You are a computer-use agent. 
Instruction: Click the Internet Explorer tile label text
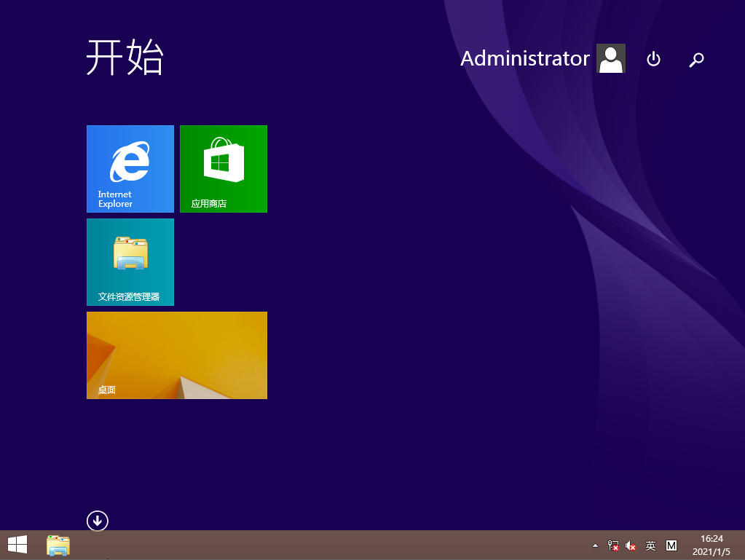[x=115, y=200]
